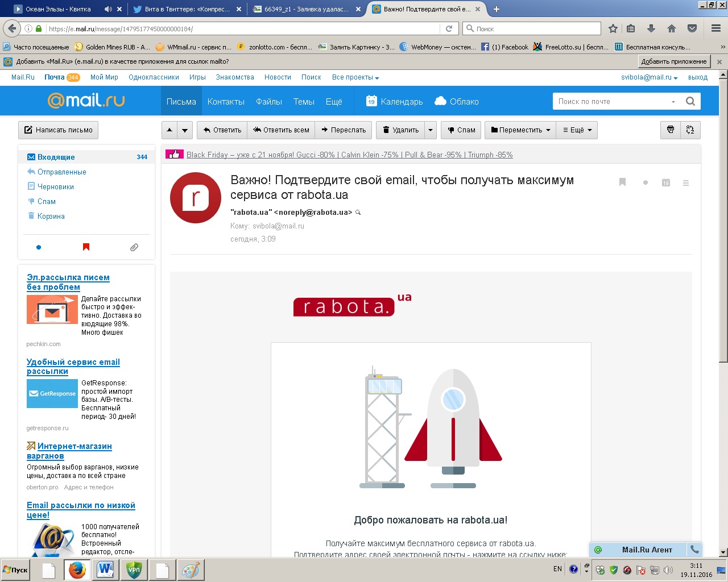Open the svibola@mail.ru account dropdown
728x582 pixels.
(650, 77)
